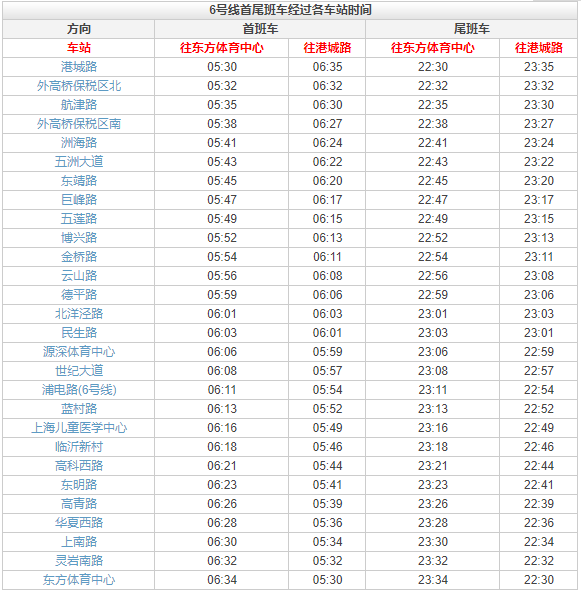
Task: Select time 22:34 in 上南路 row
Action: pos(539,541)
